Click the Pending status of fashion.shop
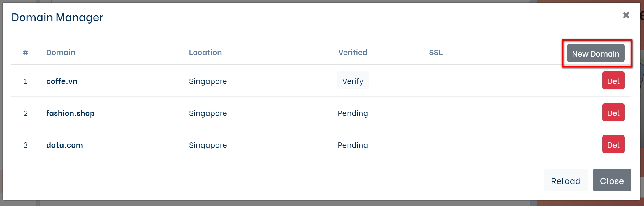644x206 pixels. click(353, 113)
